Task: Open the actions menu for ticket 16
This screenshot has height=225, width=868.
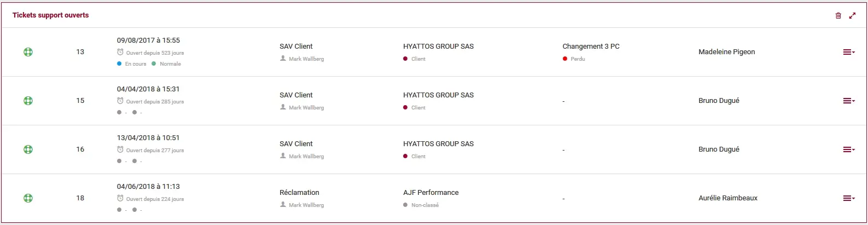Action: click(x=849, y=149)
